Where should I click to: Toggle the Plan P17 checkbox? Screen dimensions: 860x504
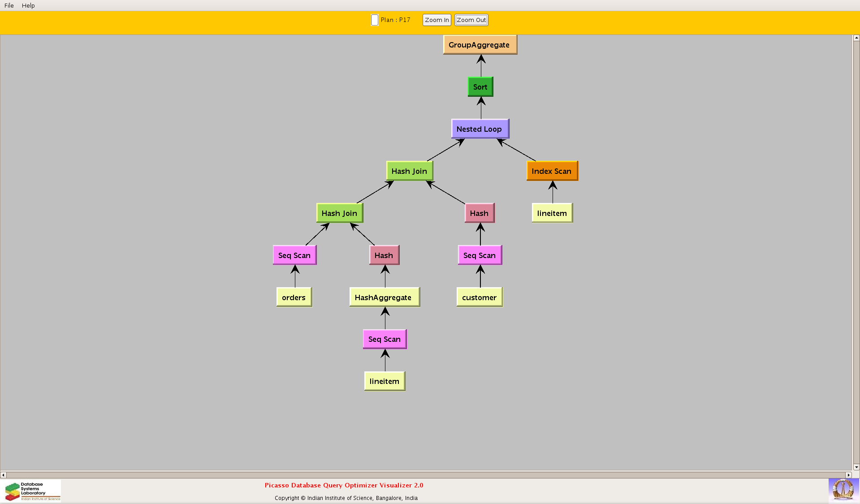point(375,20)
